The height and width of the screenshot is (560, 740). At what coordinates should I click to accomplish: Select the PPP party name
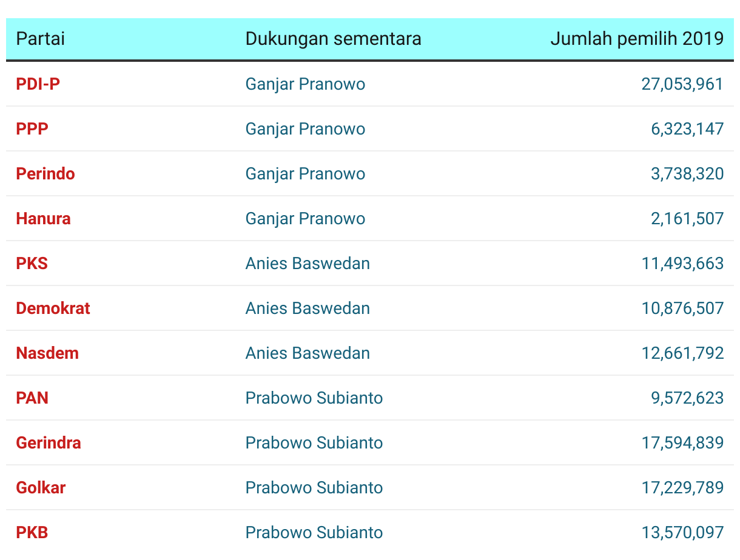(x=32, y=128)
